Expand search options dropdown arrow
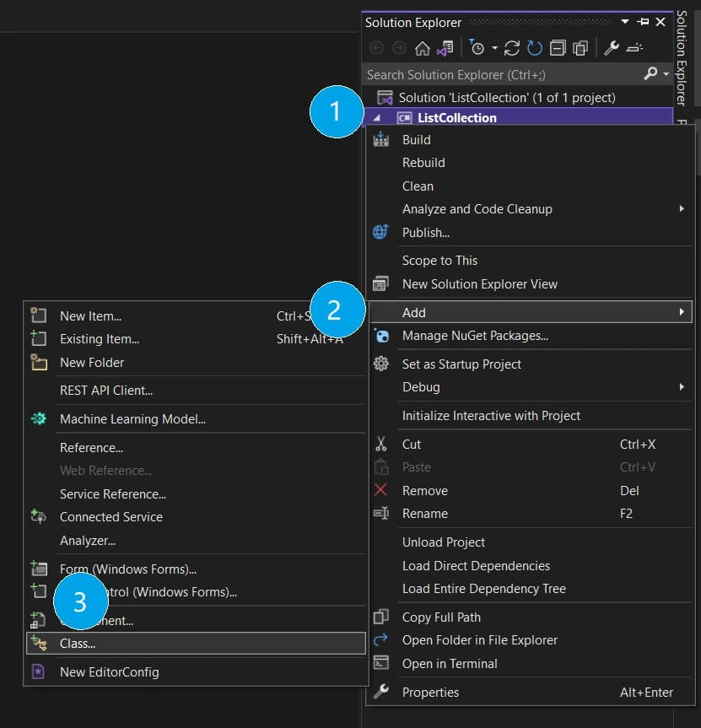The image size is (701, 728). pos(666,74)
